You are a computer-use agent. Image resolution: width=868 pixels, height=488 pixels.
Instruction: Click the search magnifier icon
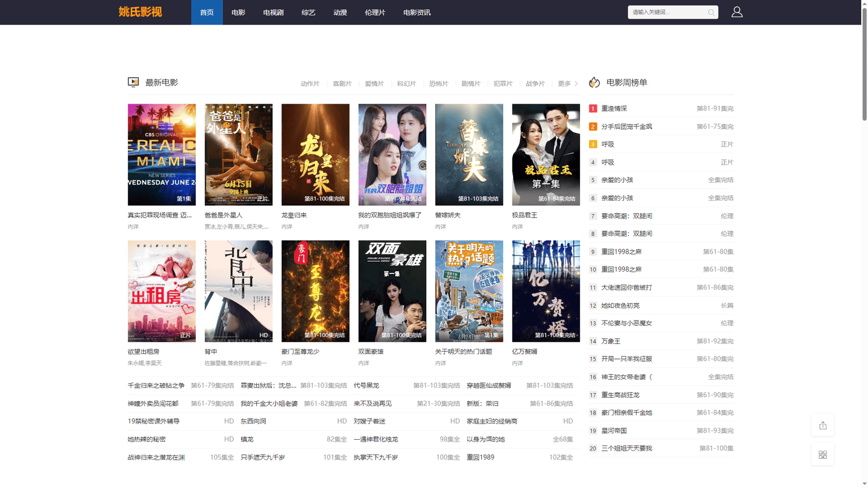point(711,12)
